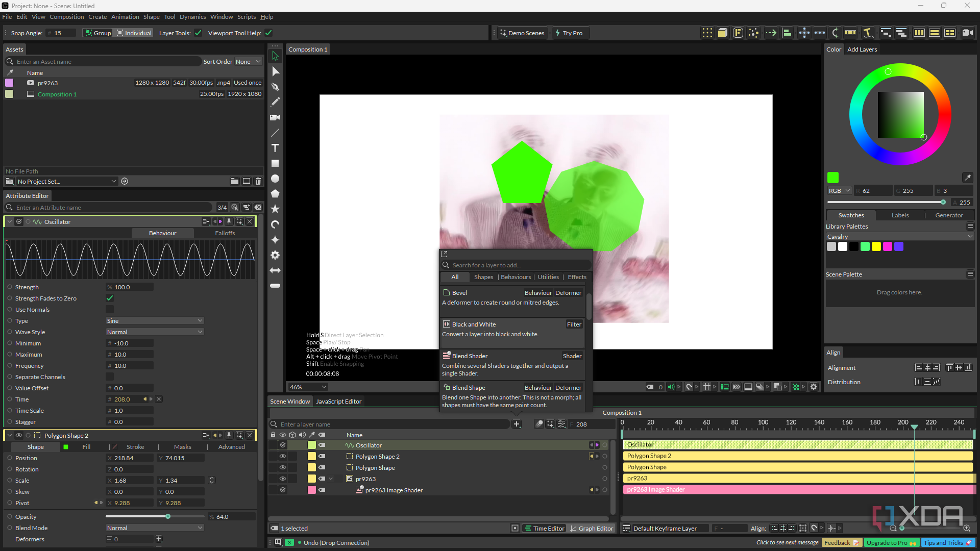Click the color eyedropper icon
Viewport: 980px width, 551px height.
click(967, 178)
